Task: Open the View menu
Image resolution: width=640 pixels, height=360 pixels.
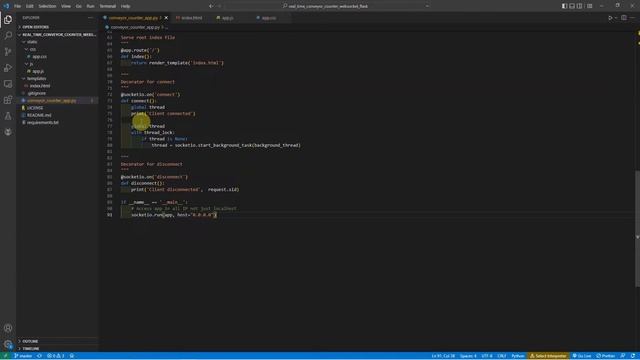Action: point(66,6)
